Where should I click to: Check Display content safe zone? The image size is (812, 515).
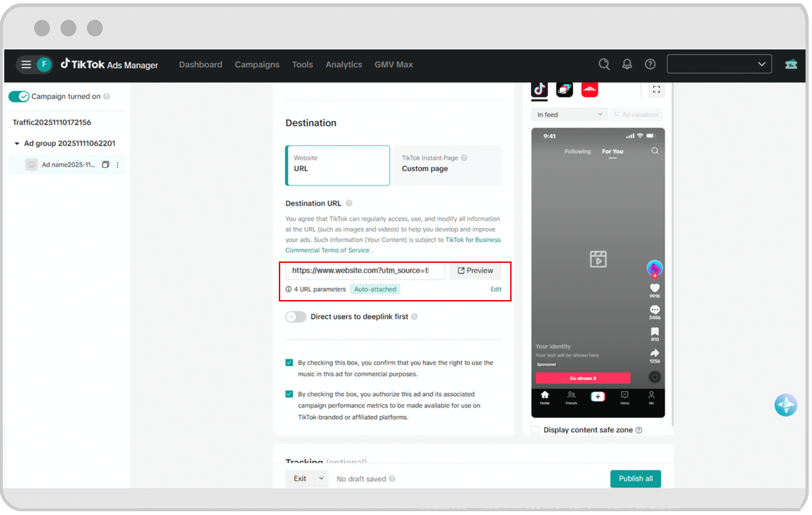[535, 429]
